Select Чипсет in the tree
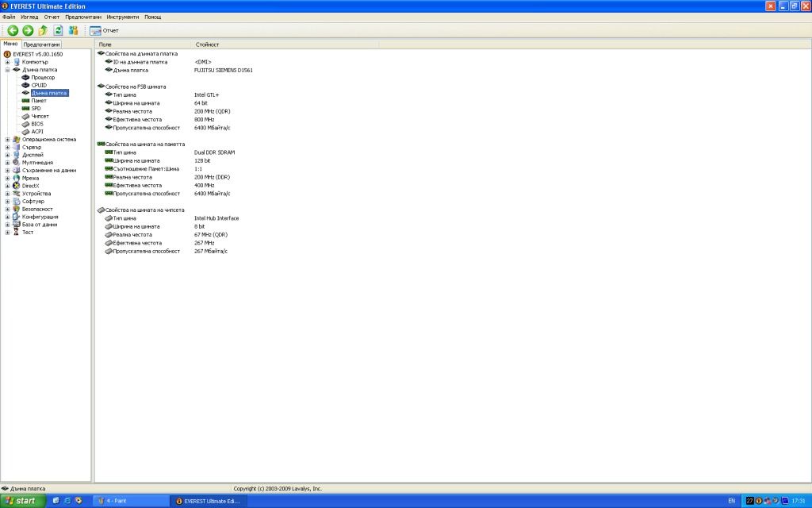812x508 pixels. (40, 117)
